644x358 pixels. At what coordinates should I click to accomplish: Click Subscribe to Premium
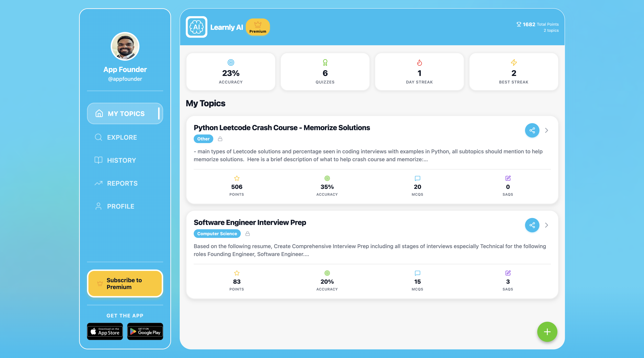point(125,283)
